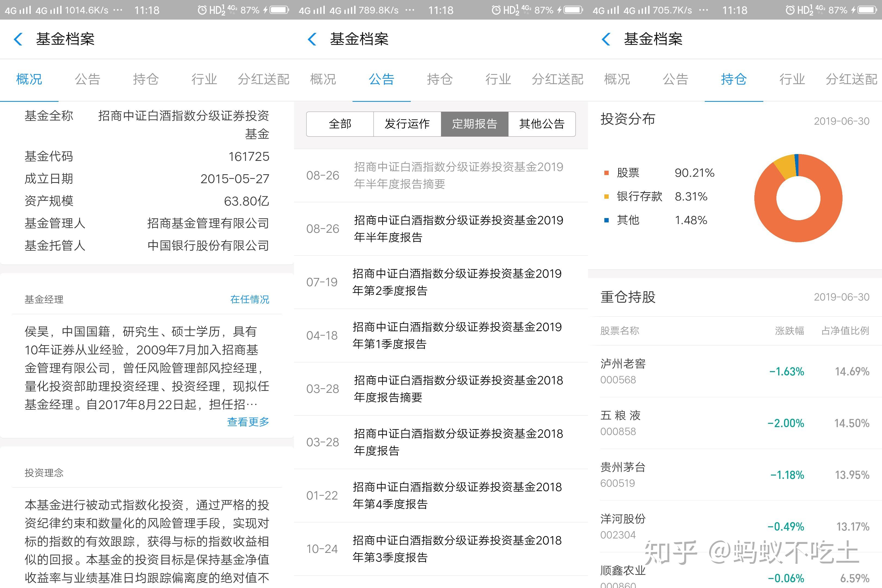
Task: Tap alarm clock icon in middle status bar
Action: 496,10
